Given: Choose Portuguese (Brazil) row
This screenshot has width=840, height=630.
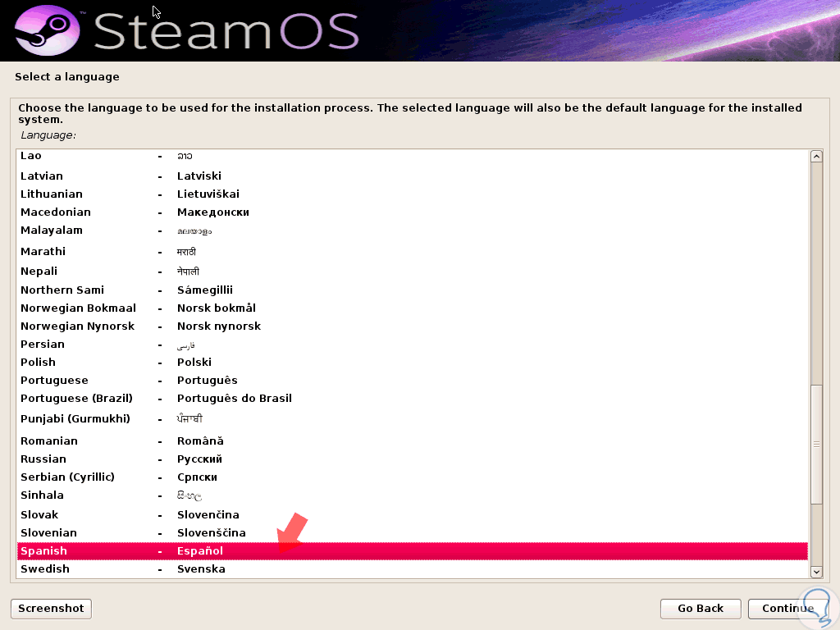Looking at the screenshot, I should (412, 399).
